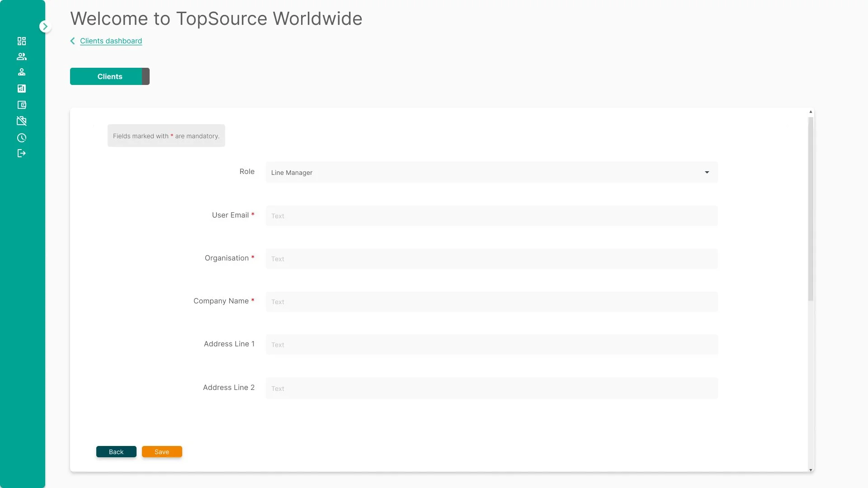868x488 pixels.
Task: Open the user profile icon in the sidebar
Action: coord(22,72)
